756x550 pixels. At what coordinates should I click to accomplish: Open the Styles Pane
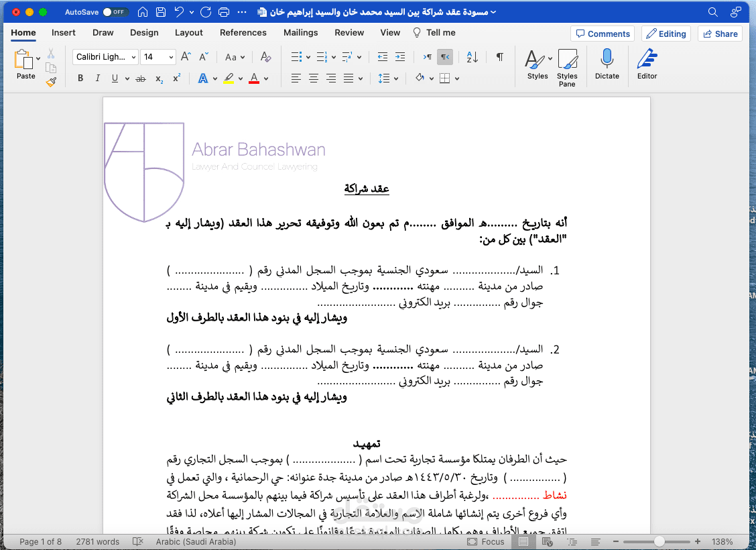[x=567, y=68]
